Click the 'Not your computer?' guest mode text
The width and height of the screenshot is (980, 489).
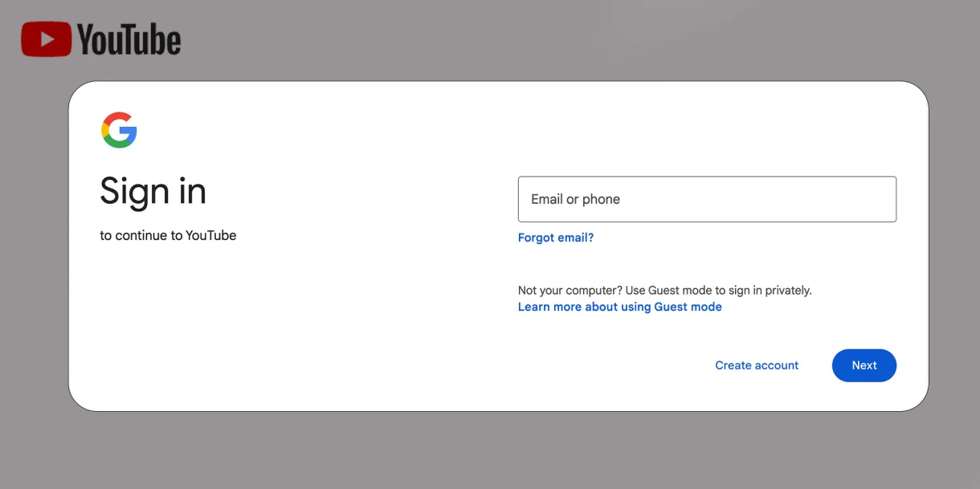pos(665,290)
